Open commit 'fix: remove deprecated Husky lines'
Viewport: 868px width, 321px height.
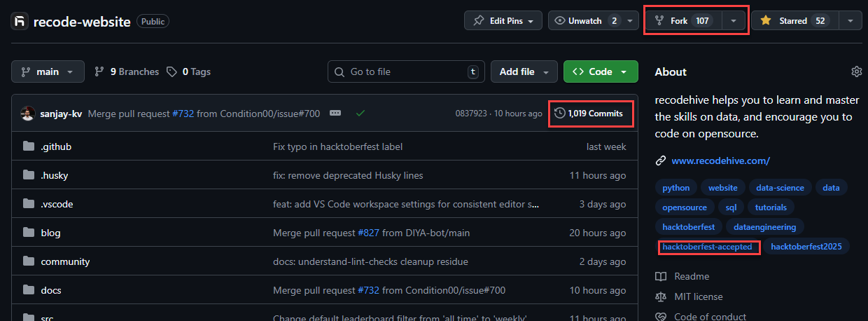tap(348, 175)
